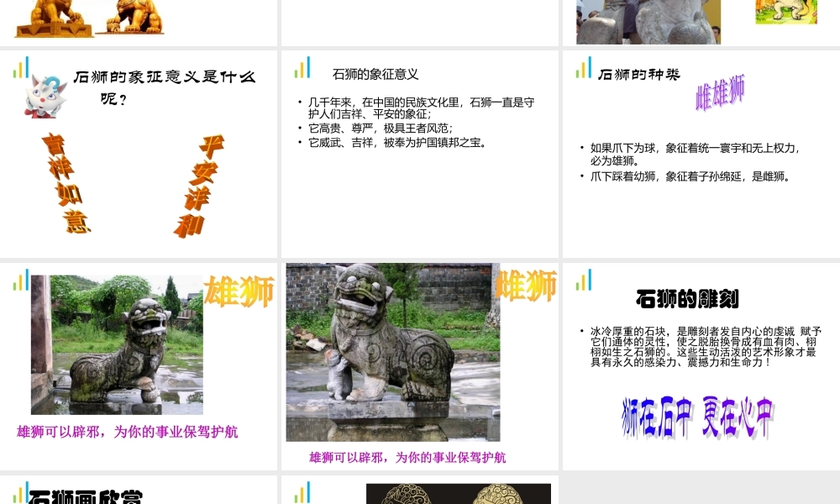Select the slide titled 石狮的种类

coord(701,154)
